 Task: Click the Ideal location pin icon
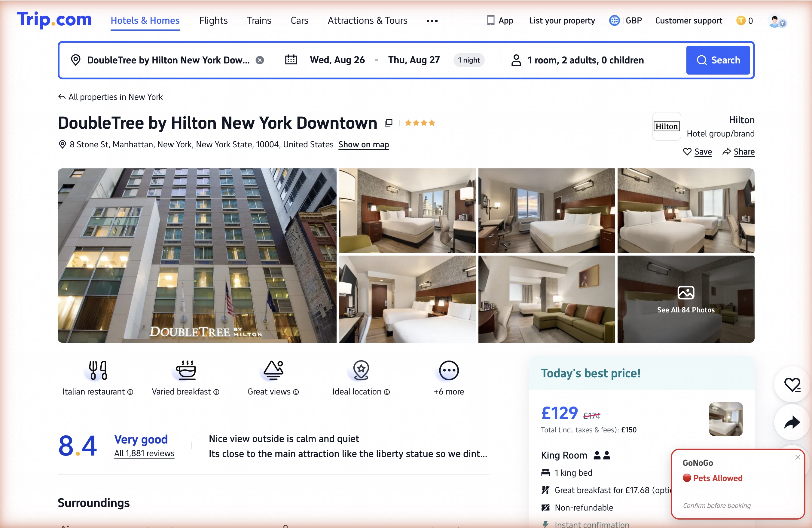pyautogui.click(x=361, y=370)
